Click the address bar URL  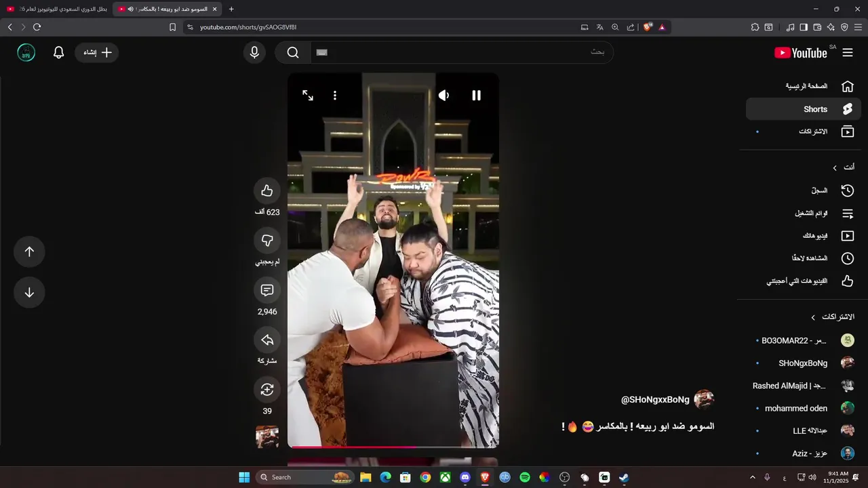(248, 27)
